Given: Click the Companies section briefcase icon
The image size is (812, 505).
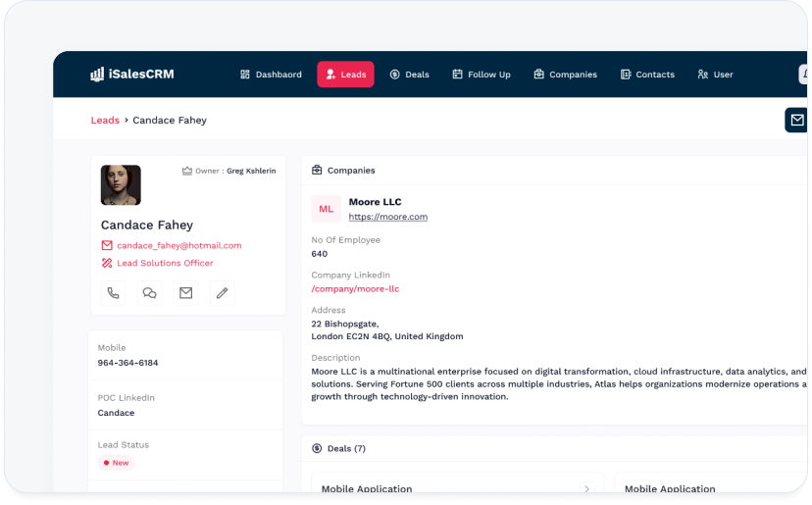Looking at the screenshot, I should 317,170.
